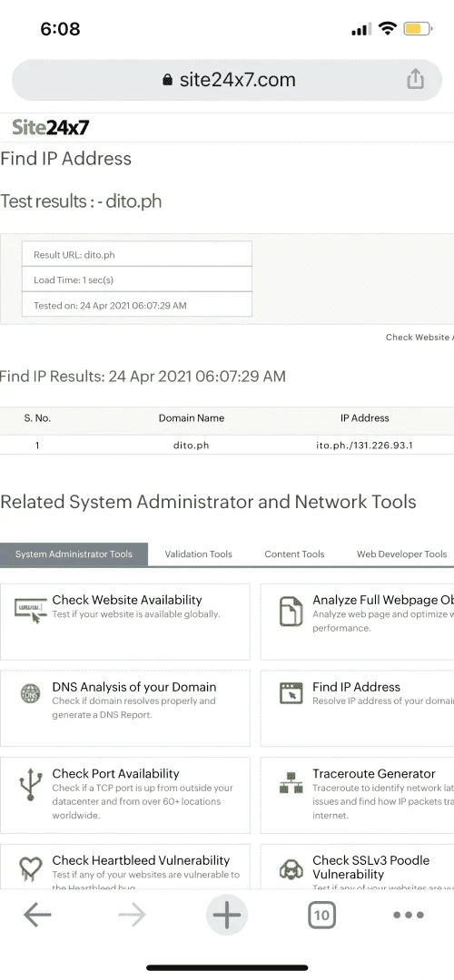Click the 'IP Address' column header
This screenshot has width=454, height=980.
365,418
